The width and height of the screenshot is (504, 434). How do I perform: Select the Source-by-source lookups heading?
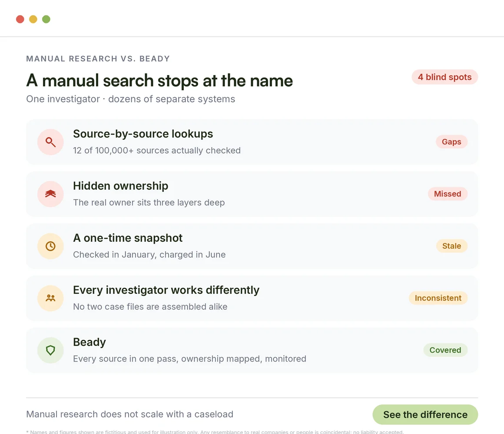coord(143,134)
